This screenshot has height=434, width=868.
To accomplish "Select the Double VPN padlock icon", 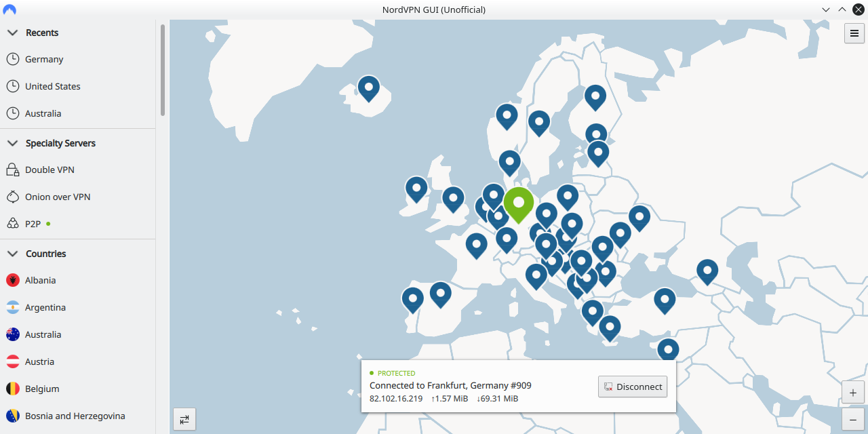I will click(12, 170).
